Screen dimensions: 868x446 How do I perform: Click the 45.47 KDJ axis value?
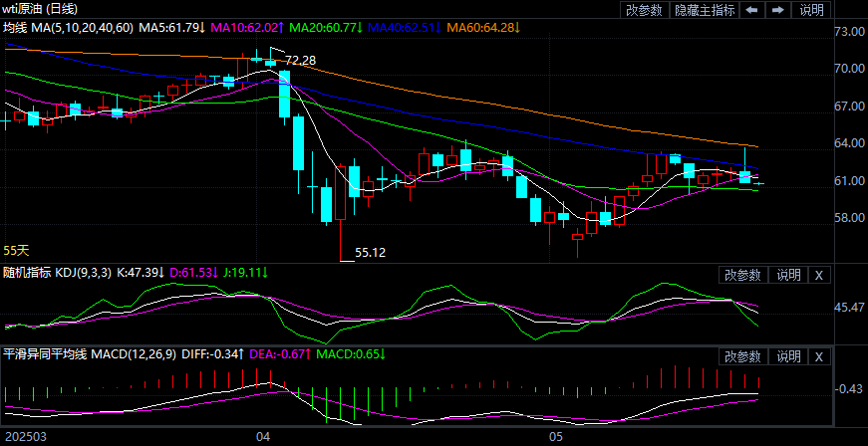(x=850, y=307)
